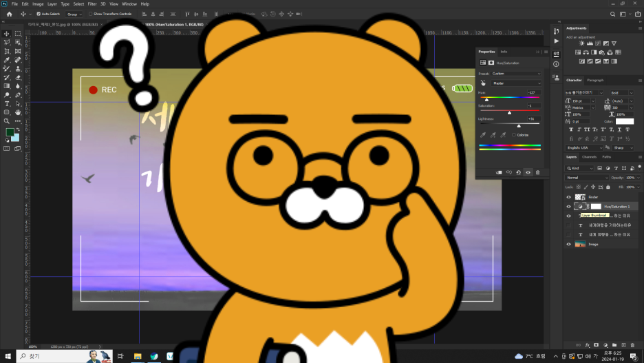The image size is (644, 363).
Task: Select the Gradient tool
Action: (7, 86)
